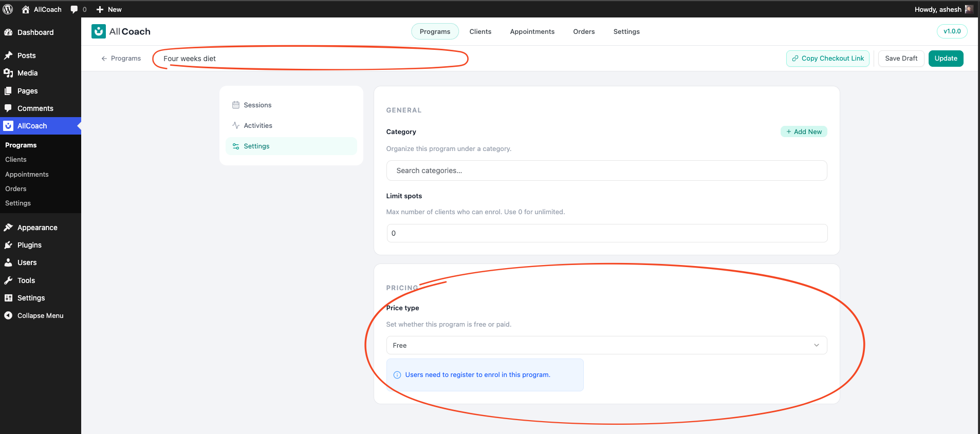The width and height of the screenshot is (980, 434).
Task: Click the Comments icon in sidebar
Action: (x=8, y=108)
